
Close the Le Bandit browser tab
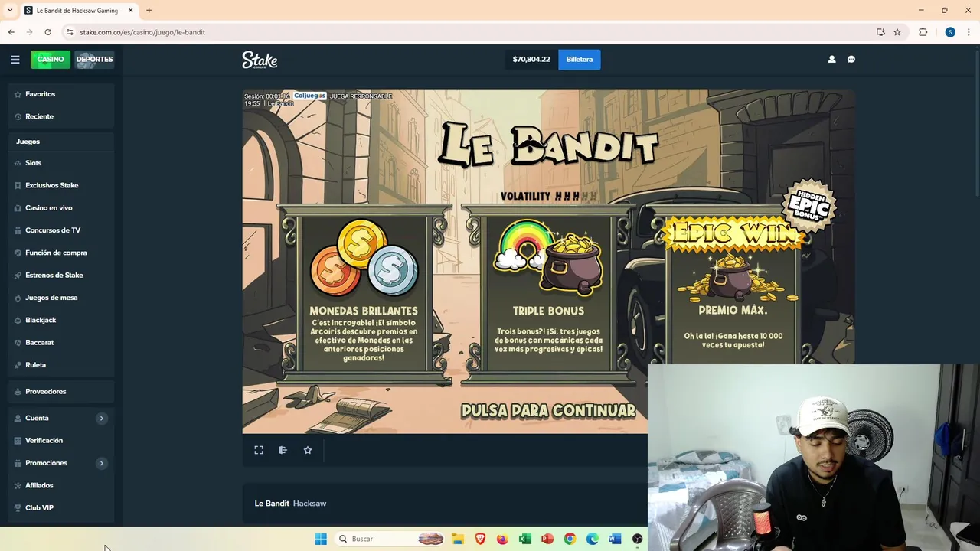tap(130, 10)
